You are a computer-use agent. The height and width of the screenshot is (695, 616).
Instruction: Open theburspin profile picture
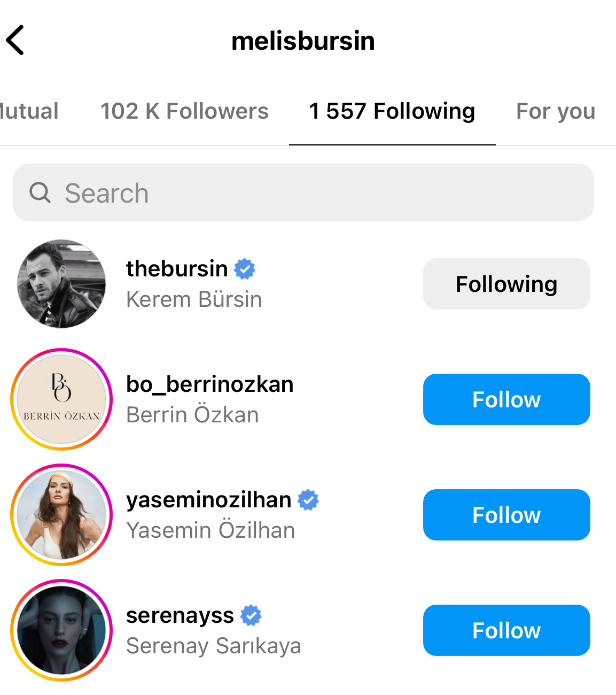pyautogui.click(x=61, y=284)
